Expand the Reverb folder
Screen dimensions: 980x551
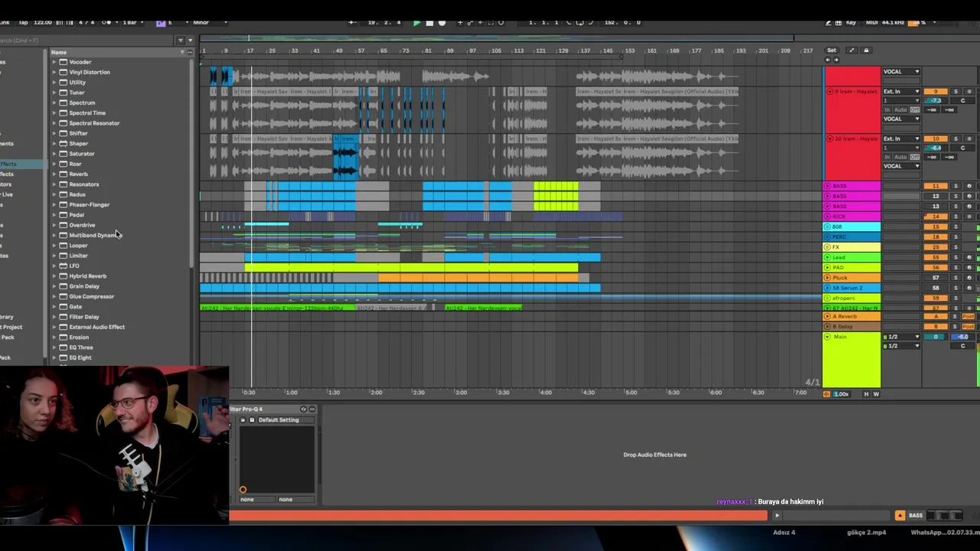coord(54,174)
